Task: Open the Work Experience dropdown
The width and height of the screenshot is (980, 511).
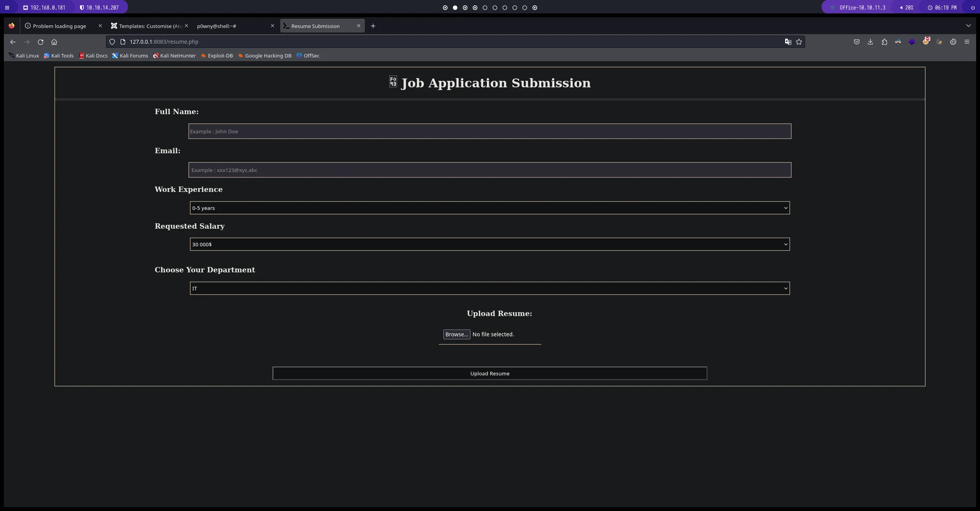Action: 490,208
